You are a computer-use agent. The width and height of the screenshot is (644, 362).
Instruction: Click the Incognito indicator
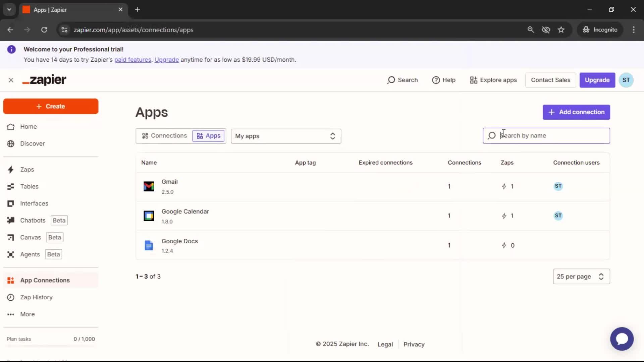pos(600,30)
